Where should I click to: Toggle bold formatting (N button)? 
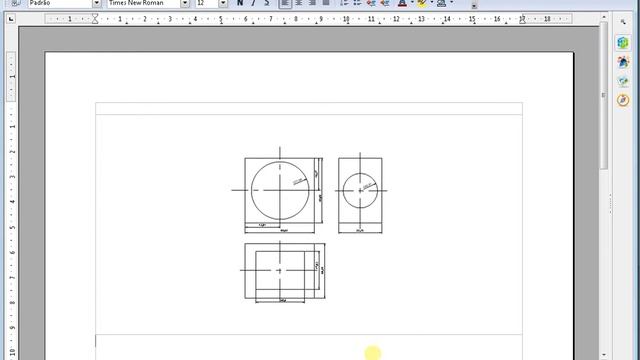(x=240, y=3)
